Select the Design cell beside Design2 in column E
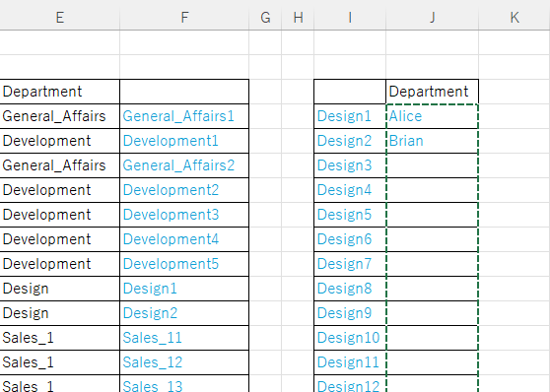The width and height of the screenshot is (550, 392). (x=59, y=313)
